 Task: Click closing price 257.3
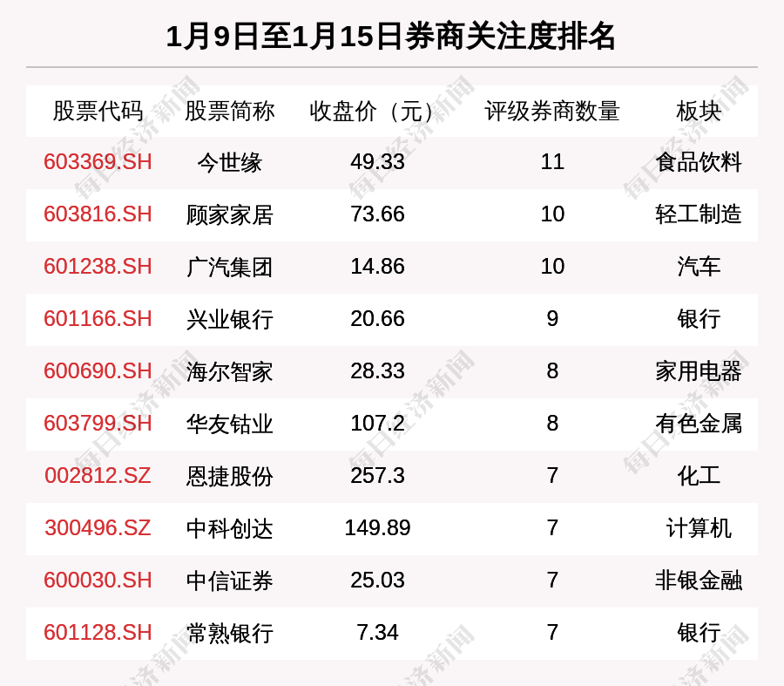coord(377,475)
